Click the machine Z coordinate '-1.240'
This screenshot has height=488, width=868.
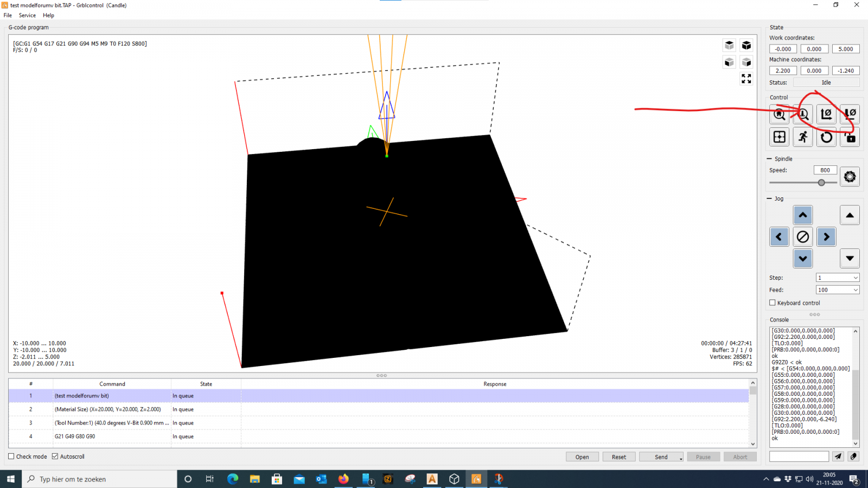(x=846, y=70)
